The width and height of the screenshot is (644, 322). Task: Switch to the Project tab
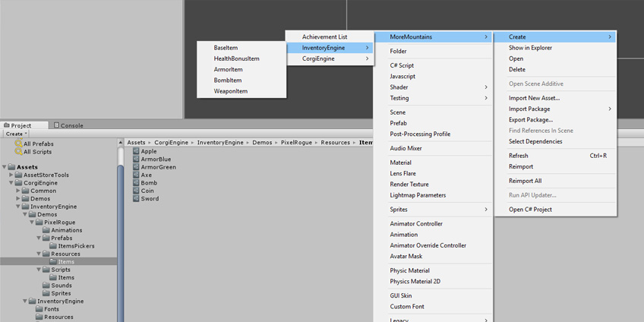point(24,125)
